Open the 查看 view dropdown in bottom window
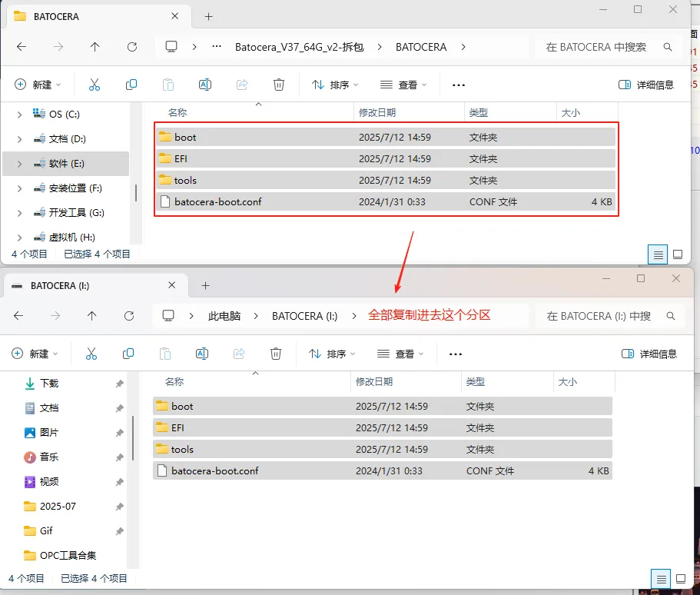Screen dimensions: 700x595 click(400, 354)
